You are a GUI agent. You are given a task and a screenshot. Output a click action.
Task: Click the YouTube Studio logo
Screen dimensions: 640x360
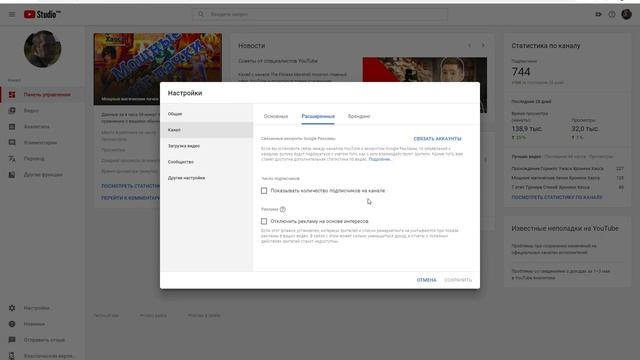coord(42,14)
